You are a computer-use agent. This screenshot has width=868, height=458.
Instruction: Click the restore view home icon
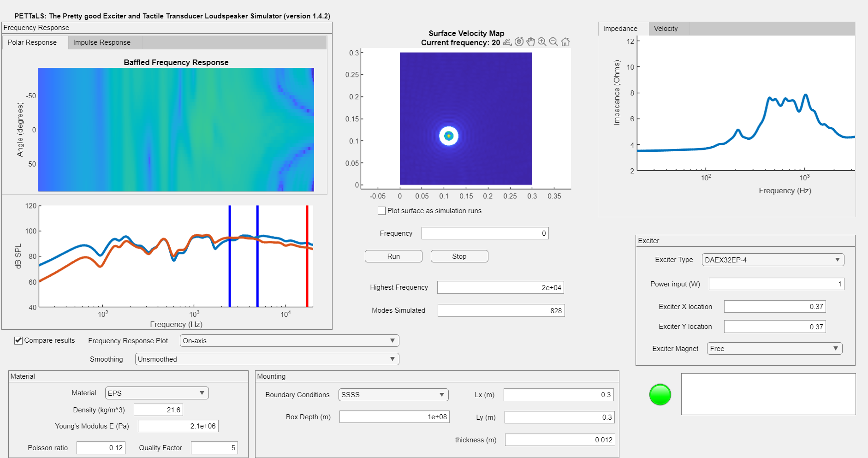[565, 42]
